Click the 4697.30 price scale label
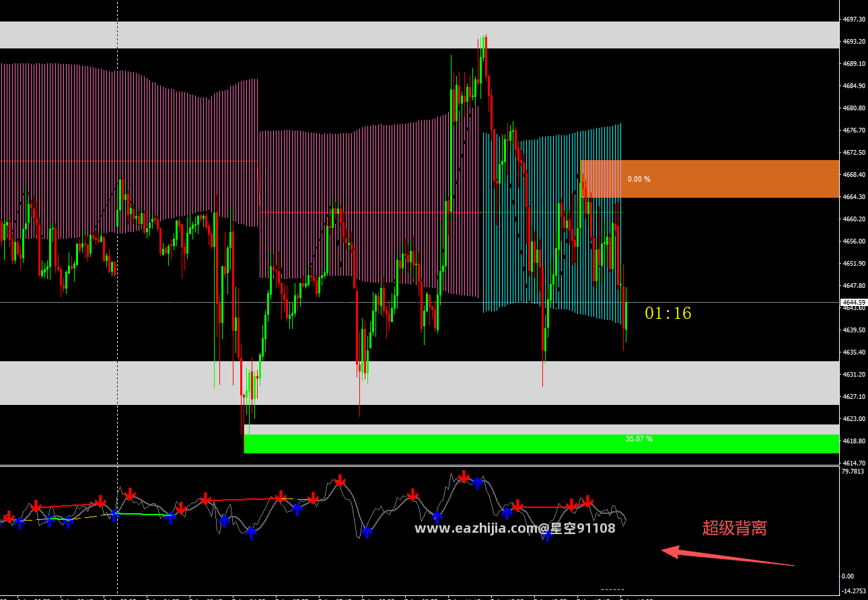Screen dimensions: 868x600 (x=853, y=20)
